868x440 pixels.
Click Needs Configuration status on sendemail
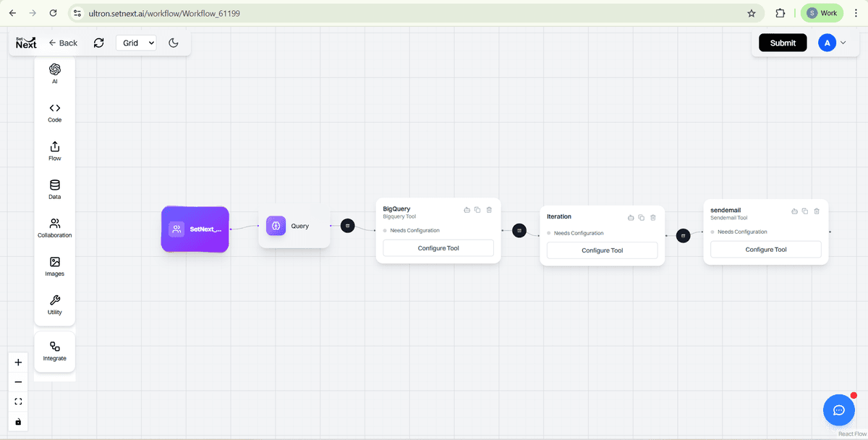point(742,232)
